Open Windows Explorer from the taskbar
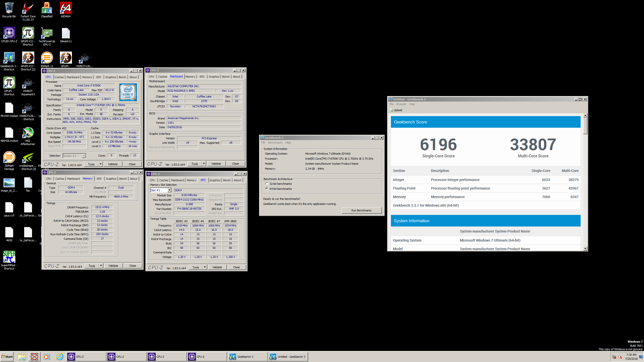The image size is (644, 362). coord(22,356)
